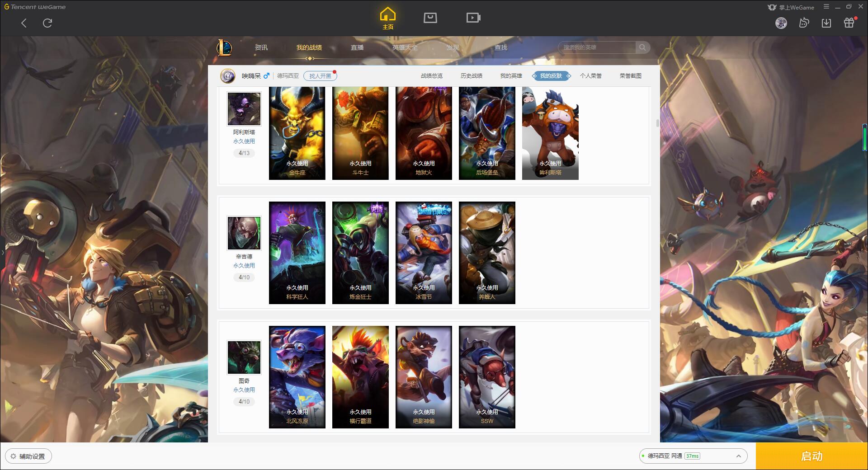Click the 图奇 champion portrait

[244, 357]
